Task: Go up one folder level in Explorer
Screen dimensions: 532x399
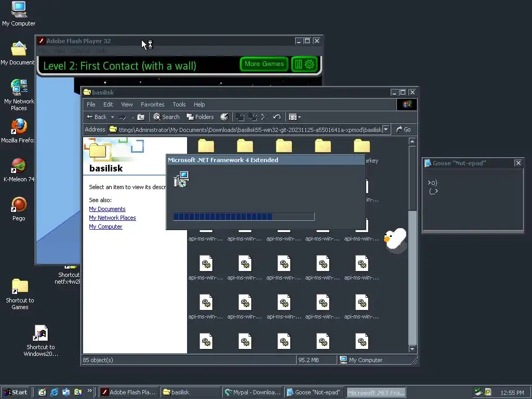Action: 141,117
